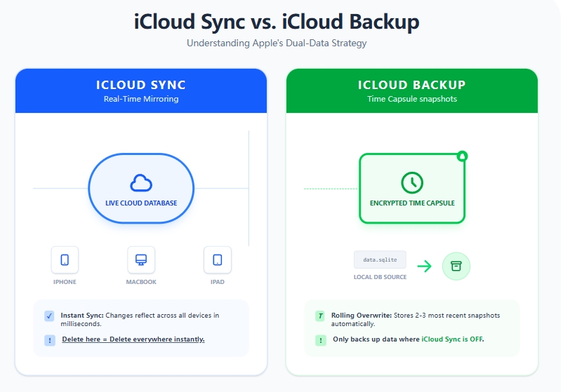Click the green iCloud Sync is OFF text
The image size is (563, 392).
click(452, 339)
